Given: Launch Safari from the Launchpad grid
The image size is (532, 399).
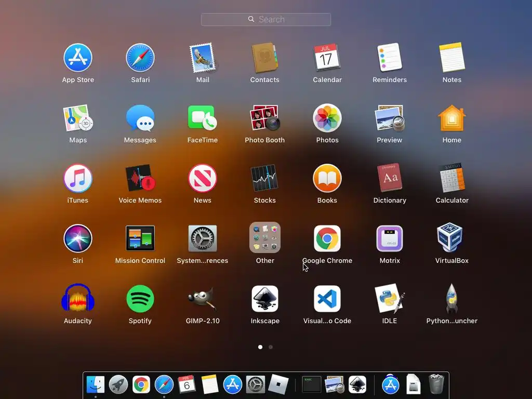Looking at the screenshot, I should [140, 58].
